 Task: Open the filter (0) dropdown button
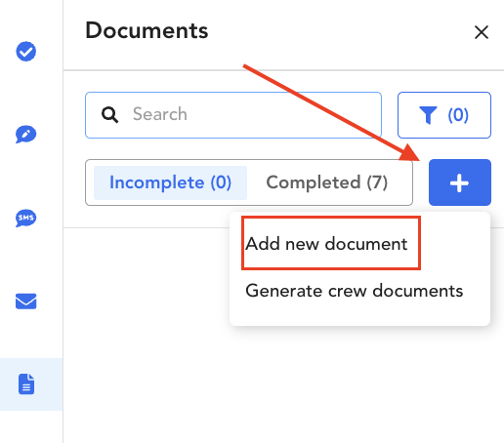pyautogui.click(x=444, y=115)
